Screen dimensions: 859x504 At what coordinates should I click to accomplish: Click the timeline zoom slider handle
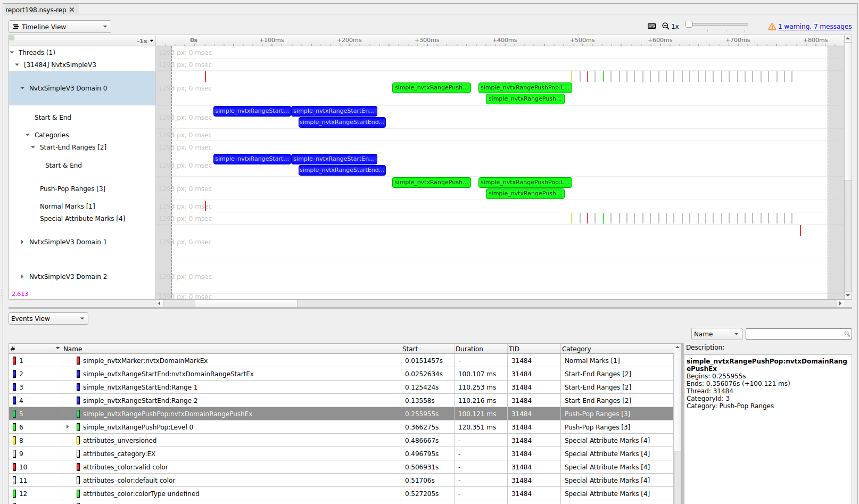[x=689, y=24]
